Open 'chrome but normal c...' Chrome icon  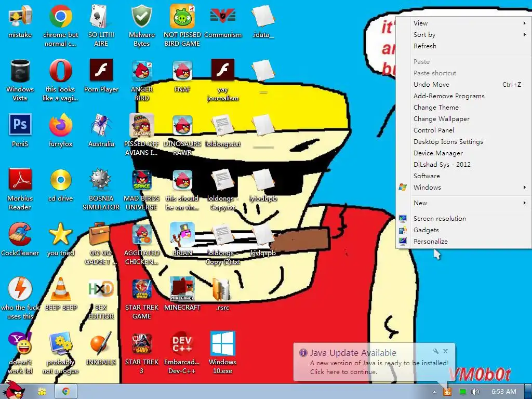pos(60,16)
